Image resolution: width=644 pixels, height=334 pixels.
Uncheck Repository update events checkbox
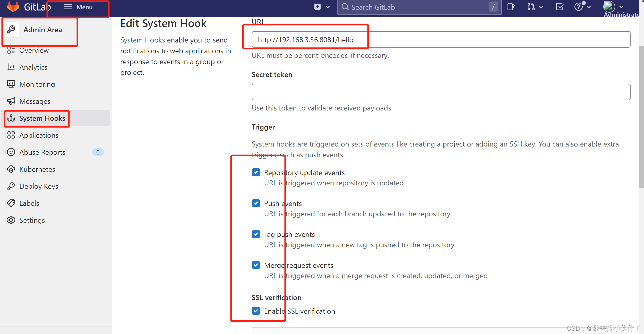[256, 173]
